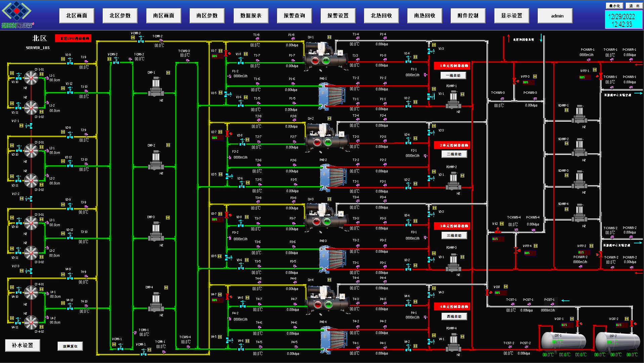Open the V-CWS-2 valve icon

tap(116, 61)
